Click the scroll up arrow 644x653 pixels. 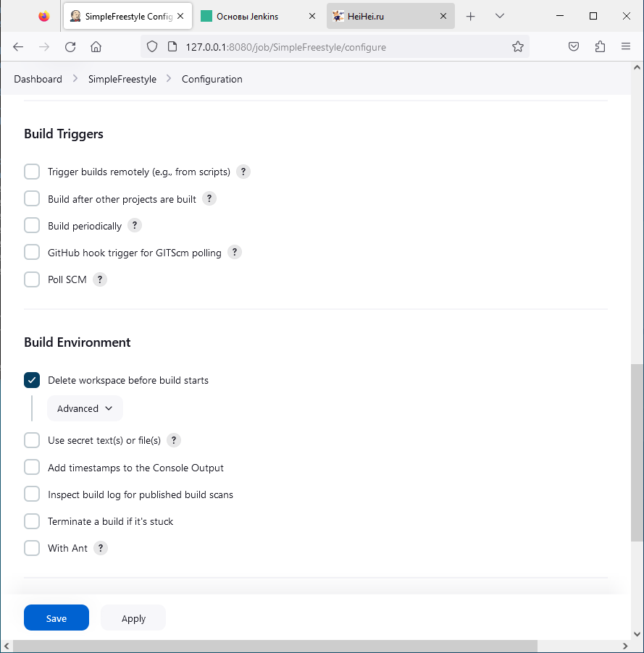pos(637,67)
